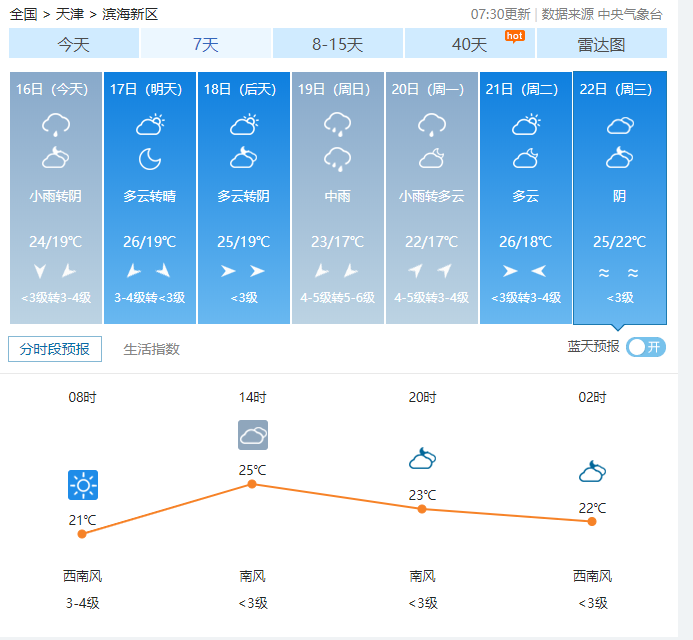Click 数据来源 中央气象台 text
Screen dimensions: 693x640
click(602, 15)
